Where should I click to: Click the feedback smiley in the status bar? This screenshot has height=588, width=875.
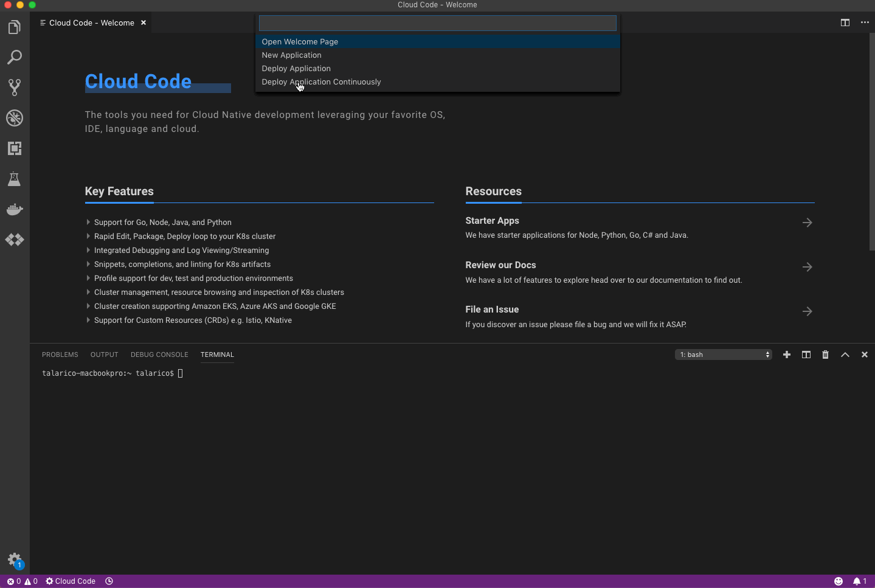point(838,581)
